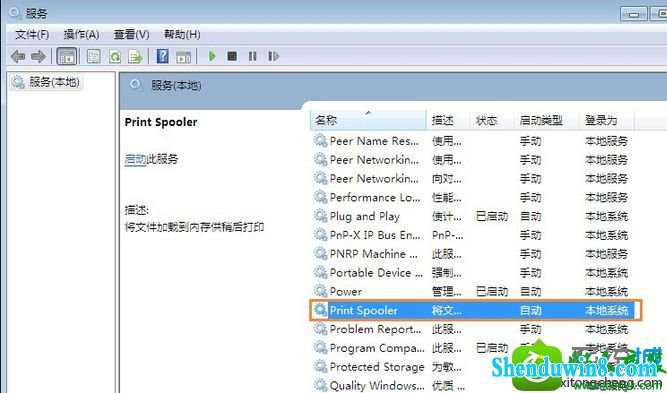Select the Protected Storage service name
The image size is (667, 393).
point(377,367)
